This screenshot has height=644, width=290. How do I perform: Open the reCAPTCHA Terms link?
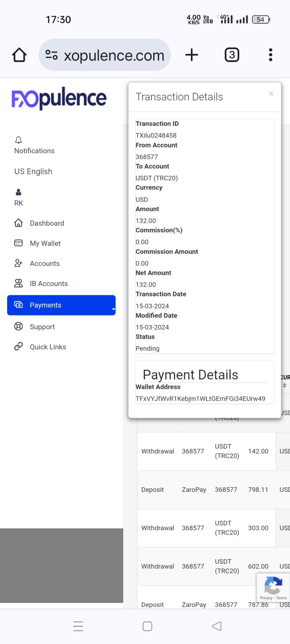281,598
